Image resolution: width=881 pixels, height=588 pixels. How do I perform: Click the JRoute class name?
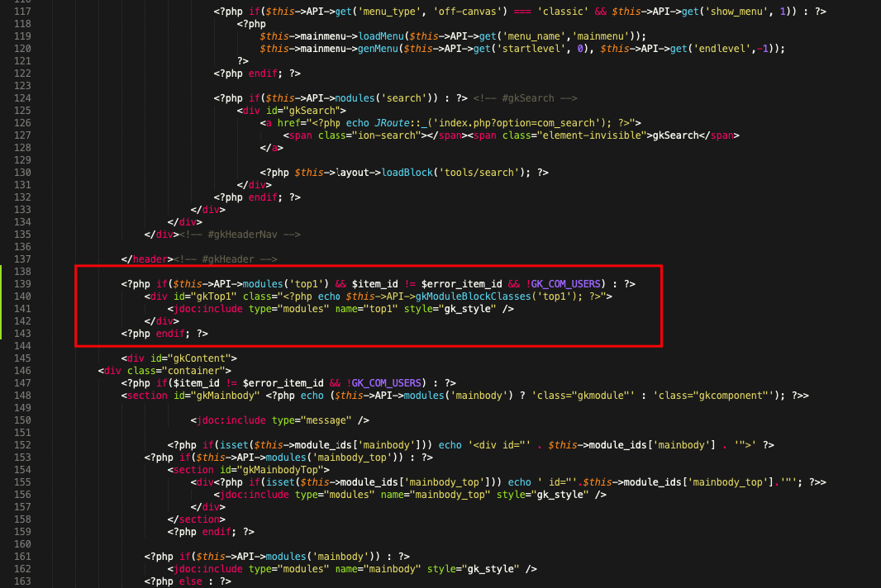[x=393, y=123]
